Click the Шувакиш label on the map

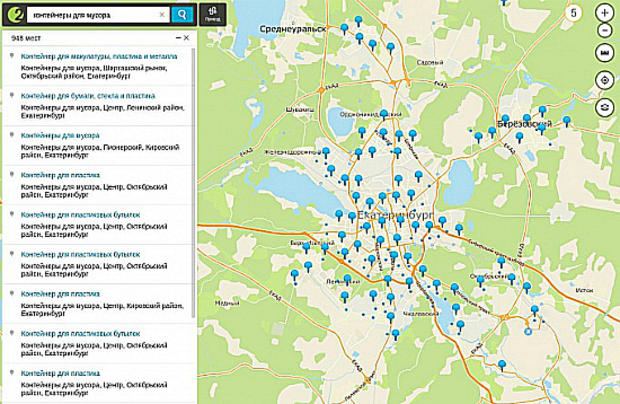(x=300, y=109)
